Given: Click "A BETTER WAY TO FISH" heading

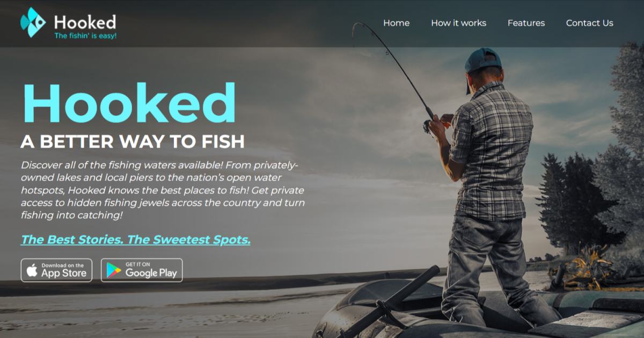Looking at the screenshot, I should click(133, 141).
